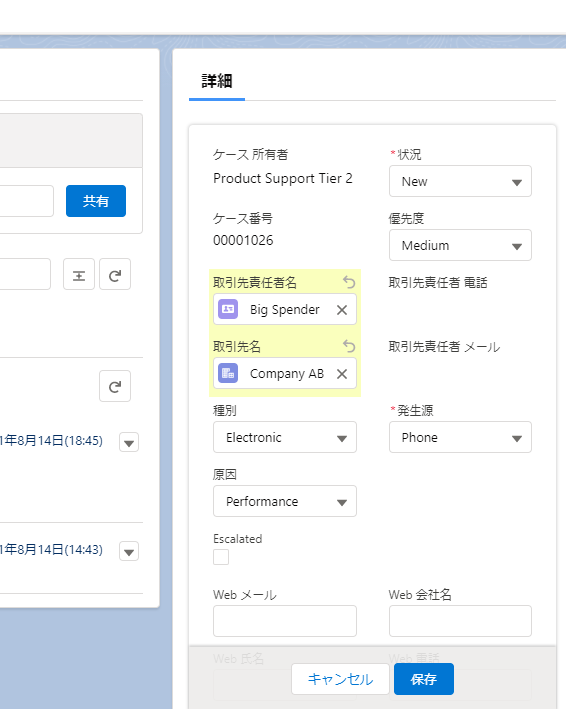This screenshot has height=709, width=566.
Task: Open the 発生源 dropdown showing Phone
Action: pyautogui.click(x=460, y=437)
